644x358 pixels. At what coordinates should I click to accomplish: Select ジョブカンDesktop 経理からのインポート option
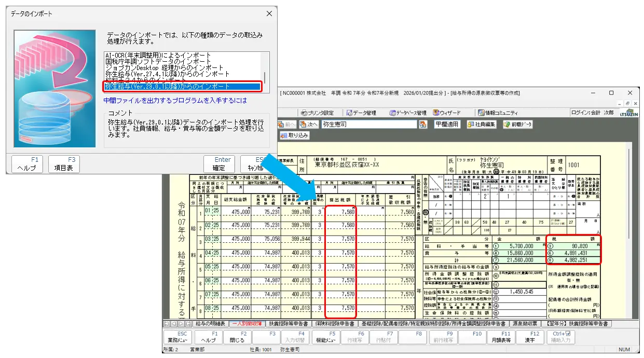pyautogui.click(x=164, y=68)
